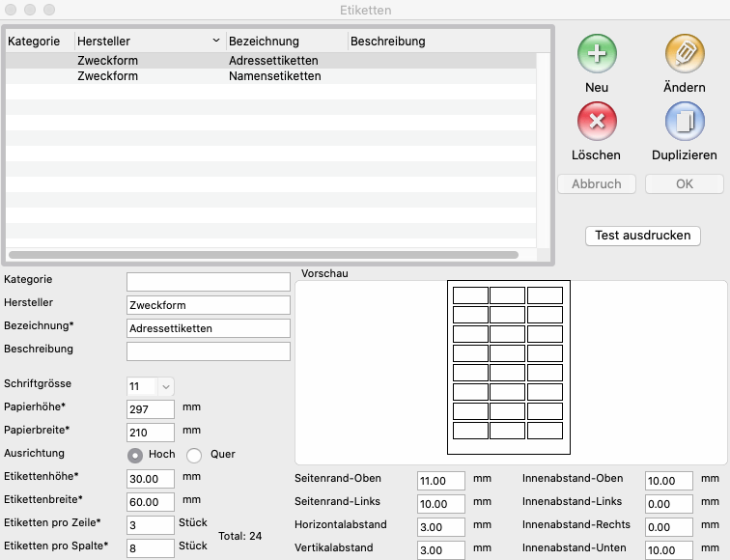This screenshot has width=730, height=560.
Task: Click the green Neu plus icon
Action: click(597, 53)
